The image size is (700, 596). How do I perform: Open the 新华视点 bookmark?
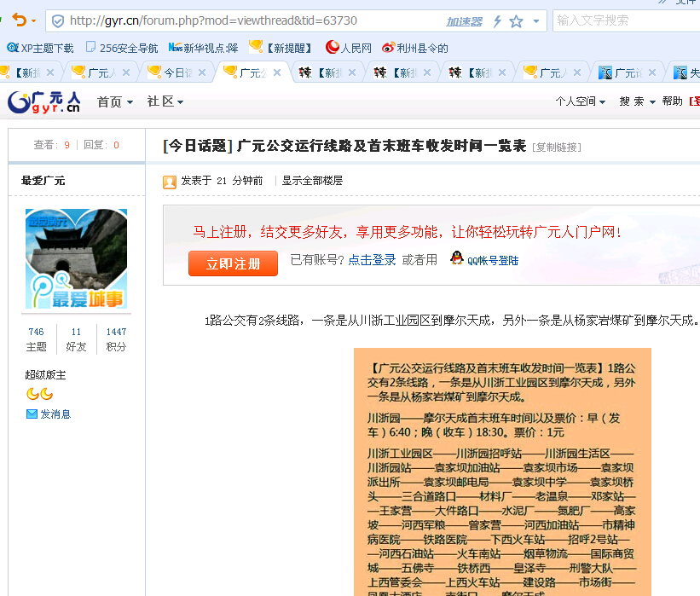(x=203, y=48)
